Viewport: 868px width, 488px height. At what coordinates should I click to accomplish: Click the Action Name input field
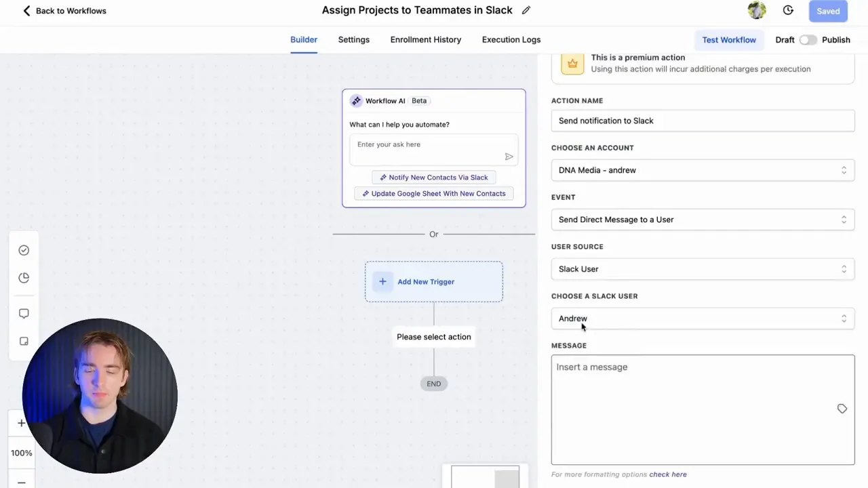click(703, 121)
